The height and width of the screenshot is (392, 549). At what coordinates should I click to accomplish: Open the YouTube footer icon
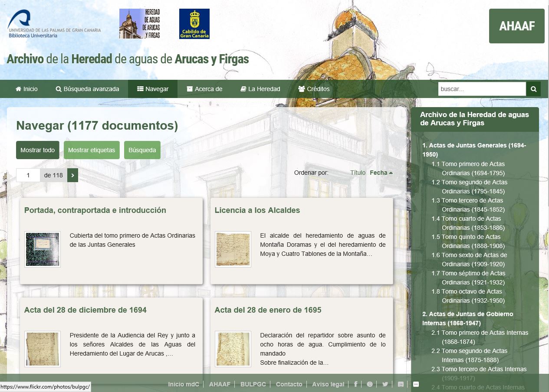pyautogui.click(x=401, y=384)
